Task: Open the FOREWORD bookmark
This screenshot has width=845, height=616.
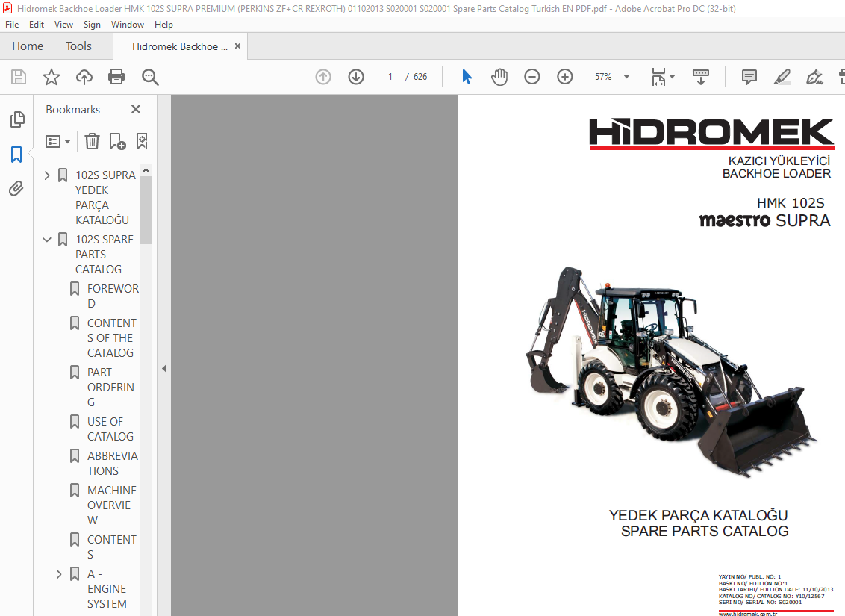Action: click(x=113, y=296)
